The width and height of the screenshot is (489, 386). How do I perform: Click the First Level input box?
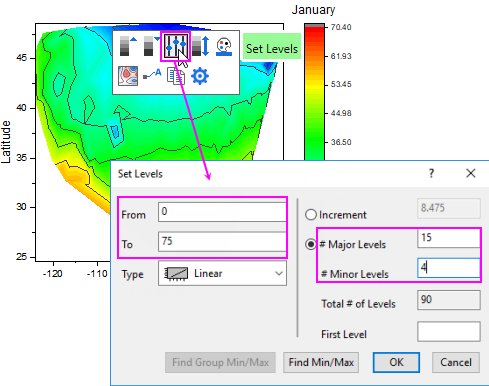click(x=449, y=332)
